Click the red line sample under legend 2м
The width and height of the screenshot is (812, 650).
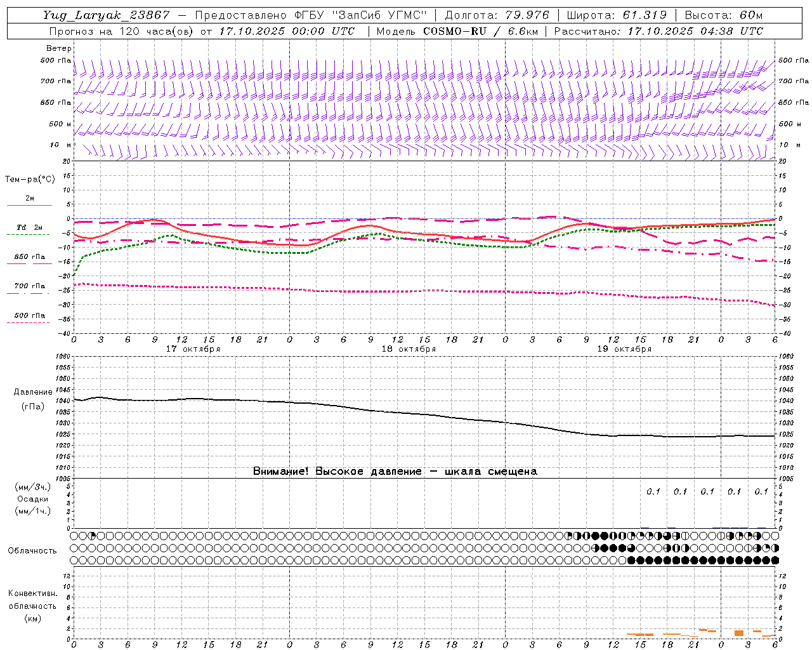[29, 206]
